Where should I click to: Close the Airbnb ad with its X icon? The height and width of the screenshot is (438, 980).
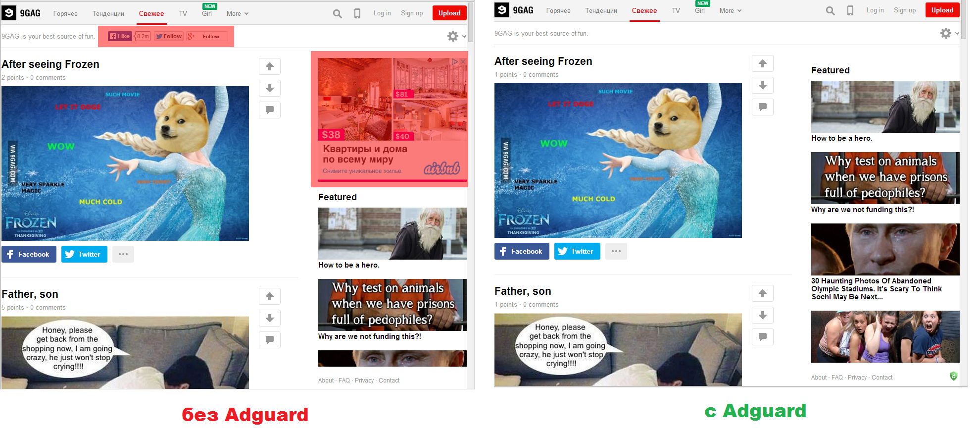pyautogui.click(x=463, y=61)
